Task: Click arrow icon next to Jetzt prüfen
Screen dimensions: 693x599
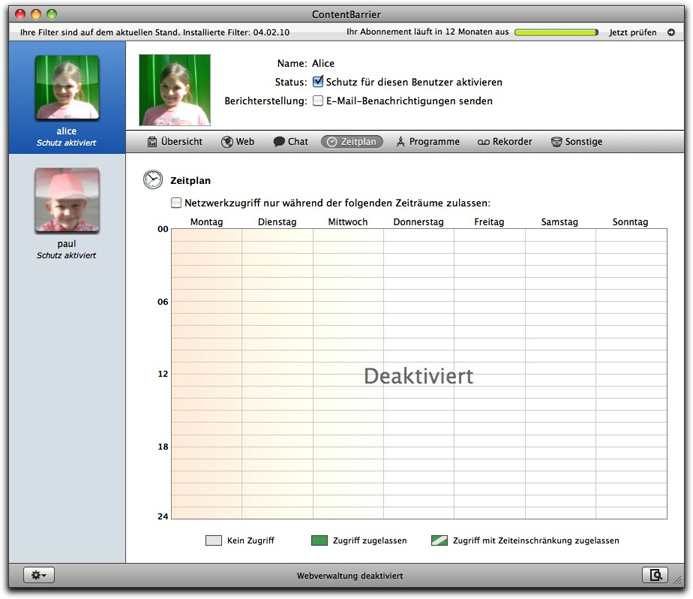Action: 671,32
